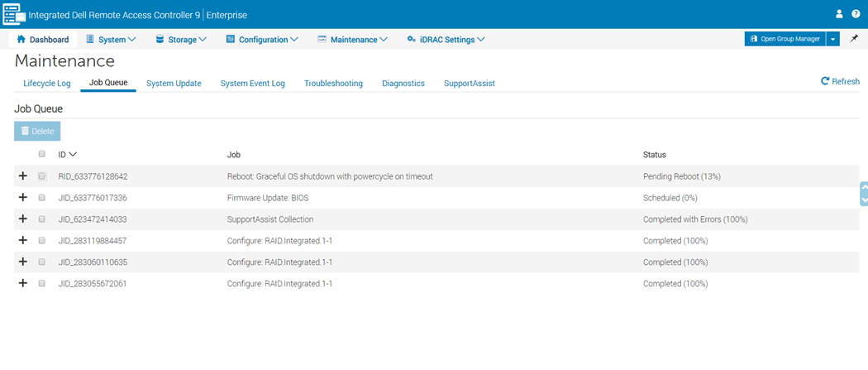The width and height of the screenshot is (868, 370).
Task: Click the Pending Reboot (13%) status
Action: (681, 176)
